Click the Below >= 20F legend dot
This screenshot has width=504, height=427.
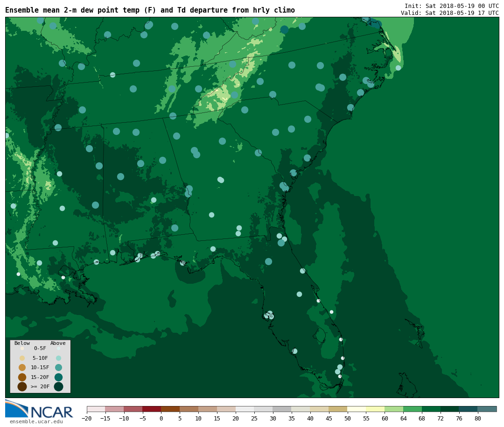[22, 386]
